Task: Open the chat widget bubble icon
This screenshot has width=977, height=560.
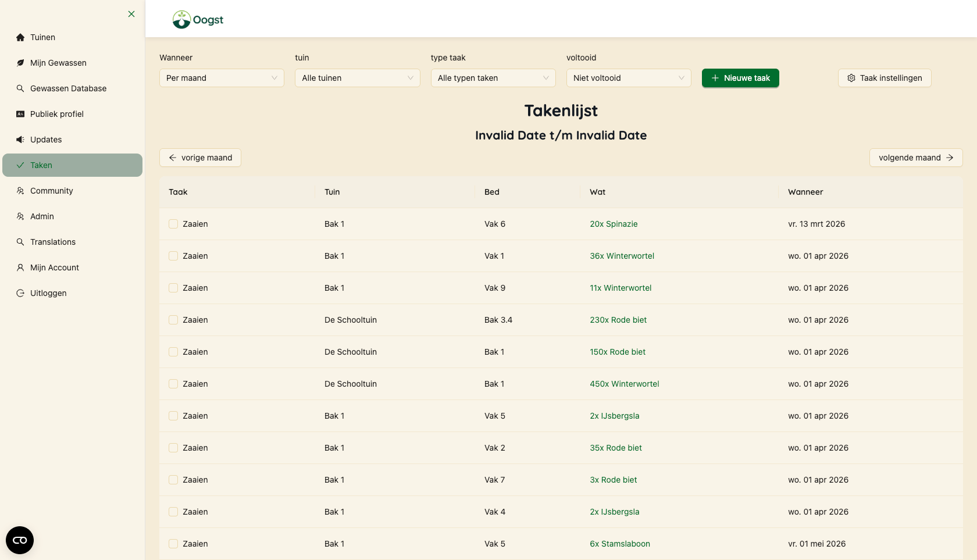Action: coord(20,540)
